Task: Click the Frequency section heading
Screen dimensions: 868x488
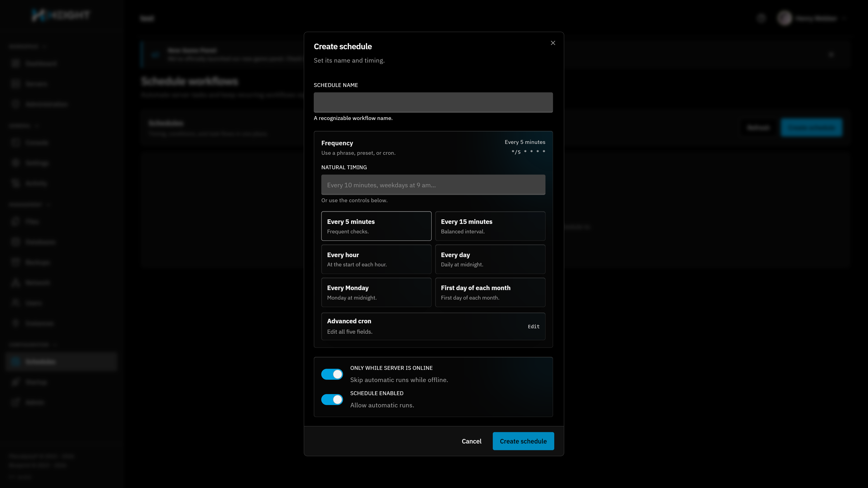Action: [337, 143]
